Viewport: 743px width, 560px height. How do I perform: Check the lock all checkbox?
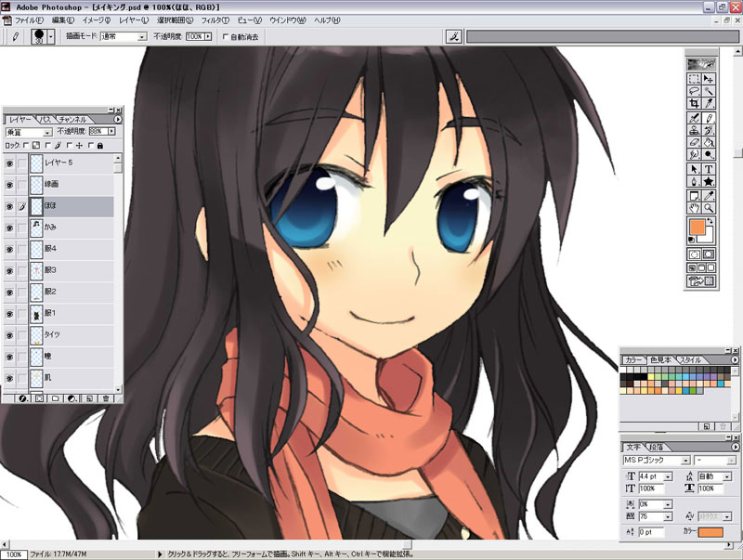click(91, 146)
